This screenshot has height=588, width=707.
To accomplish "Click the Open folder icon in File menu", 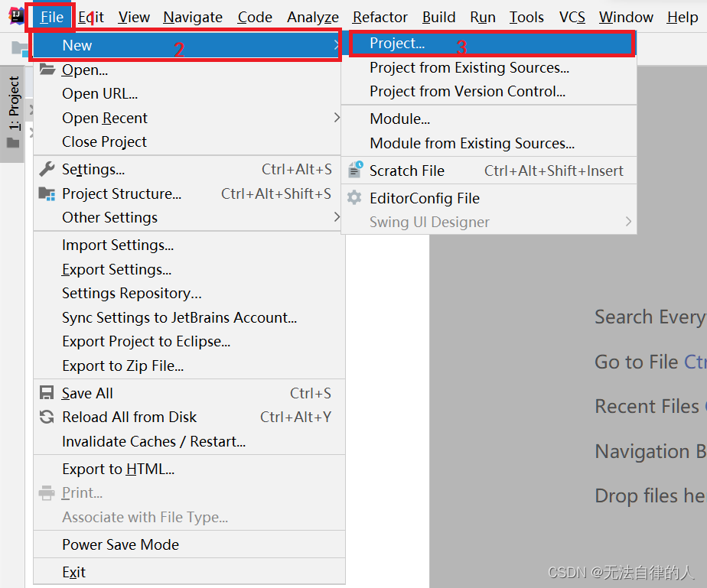I will point(47,70).
